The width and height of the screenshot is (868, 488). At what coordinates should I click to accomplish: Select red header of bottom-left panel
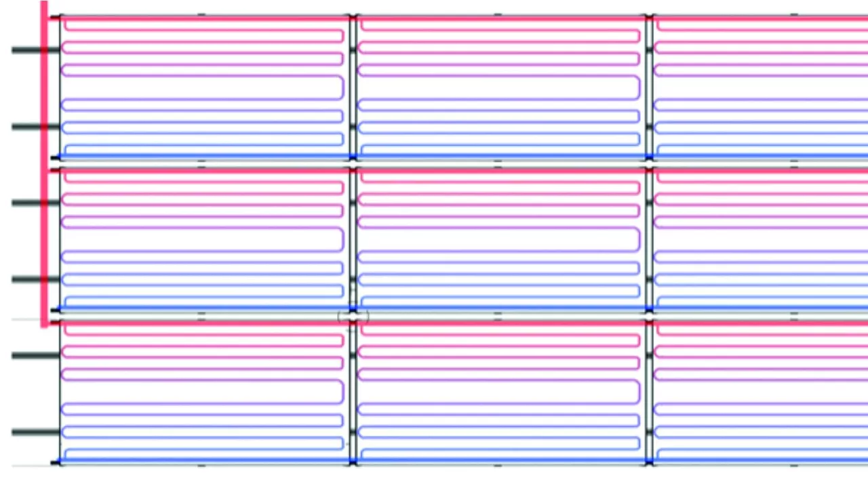click(203, 324)
